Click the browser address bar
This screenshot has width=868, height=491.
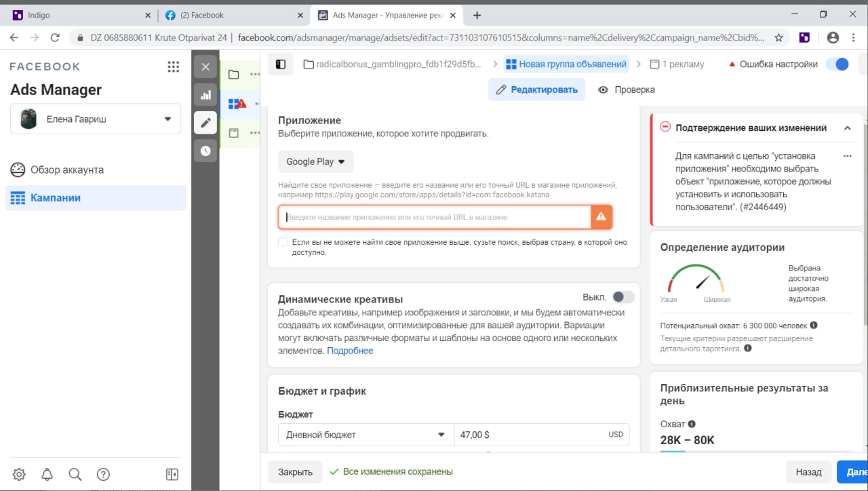427,37
